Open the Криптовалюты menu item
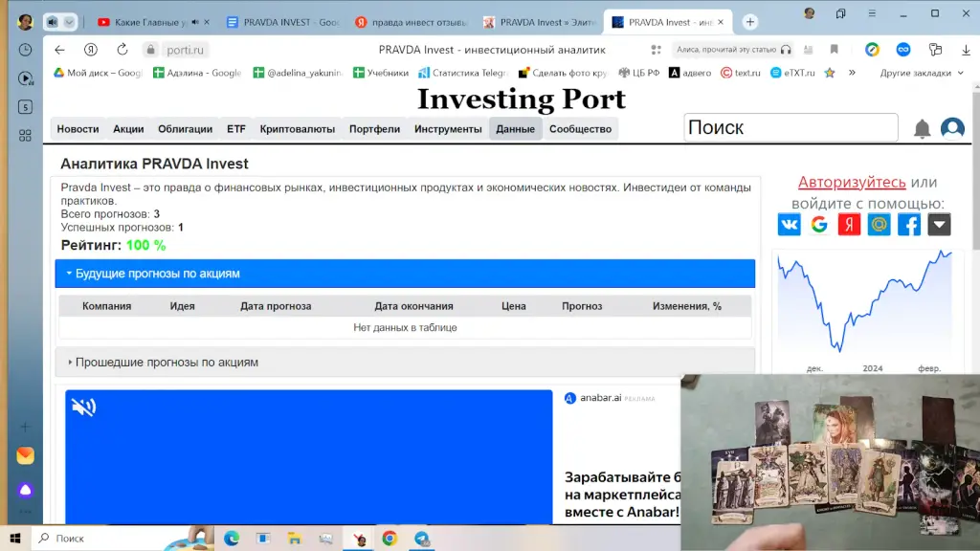Viewport: 980px width, 551px height. [x=298, y=129]
